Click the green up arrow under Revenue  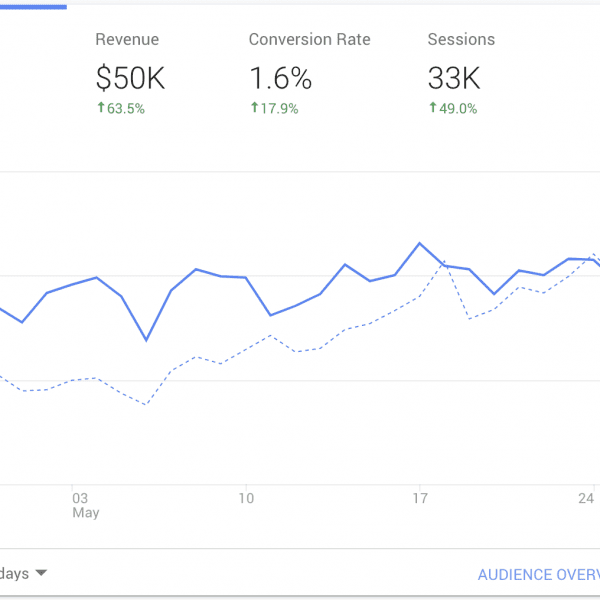[x=100, y=108]
